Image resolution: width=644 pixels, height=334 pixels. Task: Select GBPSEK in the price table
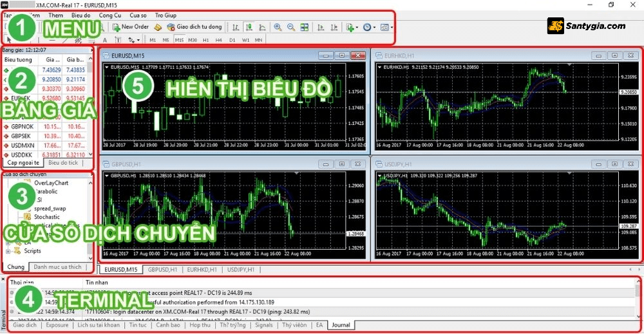[x=44, y=136]
